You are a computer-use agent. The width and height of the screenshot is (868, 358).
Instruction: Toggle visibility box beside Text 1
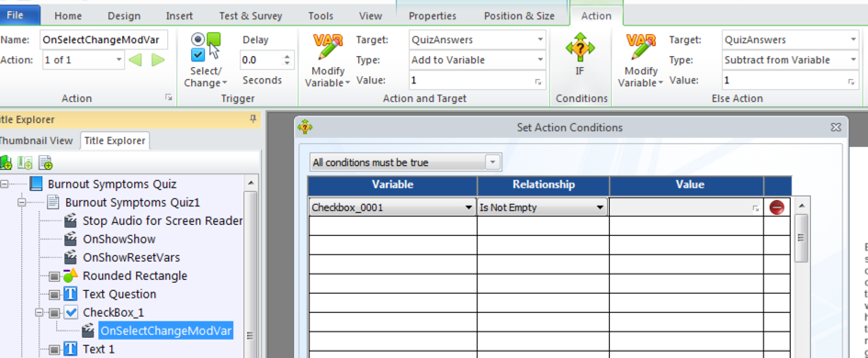[x=53, y=350]
